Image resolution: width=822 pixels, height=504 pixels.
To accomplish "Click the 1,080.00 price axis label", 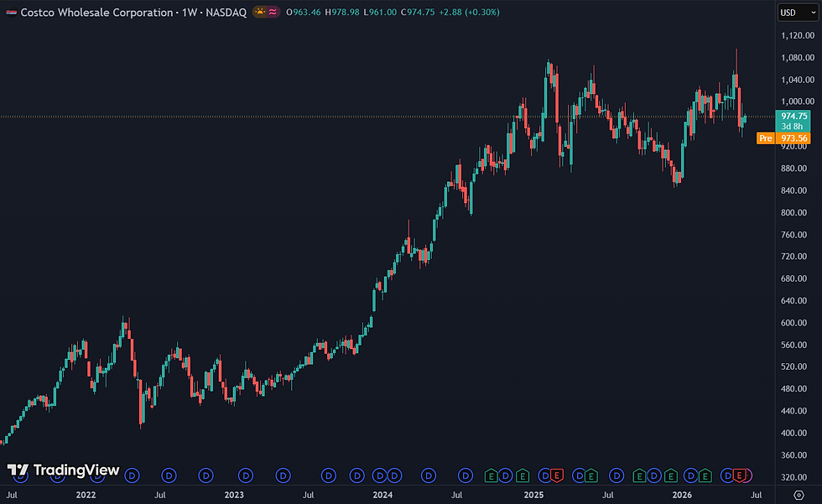I will tap(798, 58).
